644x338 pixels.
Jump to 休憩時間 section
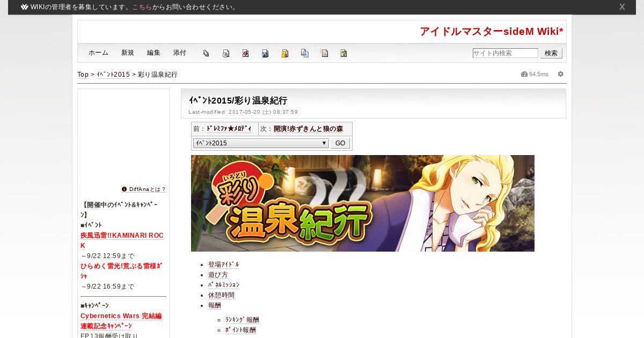(x=221, y=295)
